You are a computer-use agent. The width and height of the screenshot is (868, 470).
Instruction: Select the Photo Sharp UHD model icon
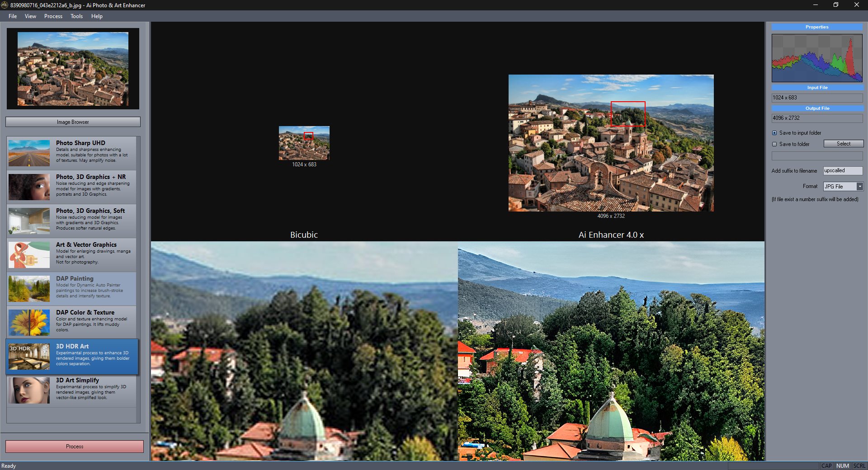pos(29,153)
